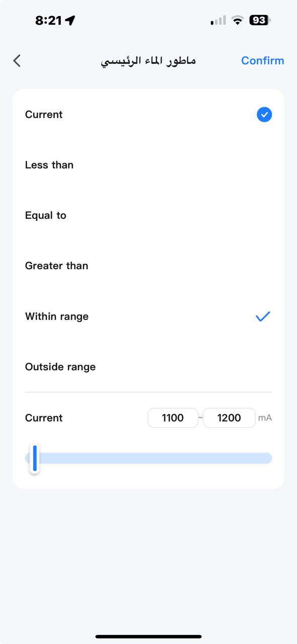Tap the blue Confirm button
This screenshot has height=644, width=297.
[262, 61]
